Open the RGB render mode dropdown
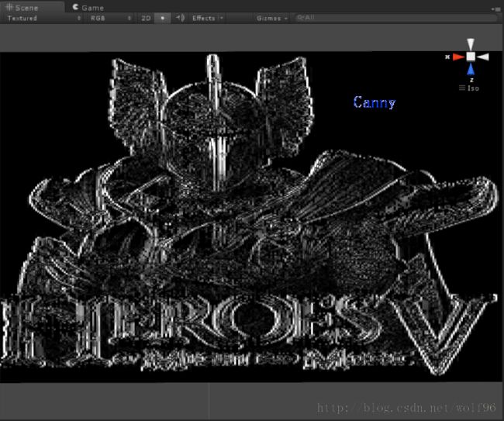The width and height of the screenshot is (504, 421). (110, 18)
